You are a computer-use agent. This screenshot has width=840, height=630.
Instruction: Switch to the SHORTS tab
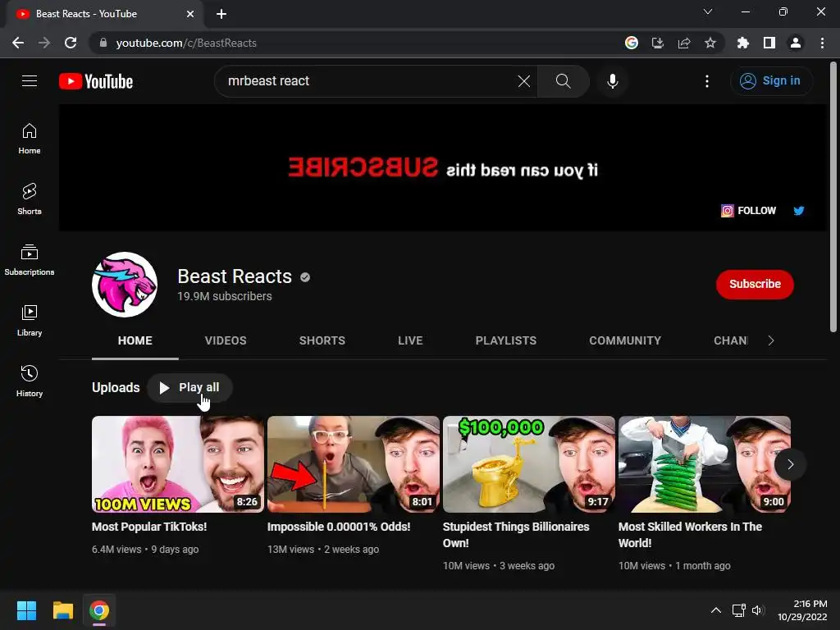(x=322, y=340)
